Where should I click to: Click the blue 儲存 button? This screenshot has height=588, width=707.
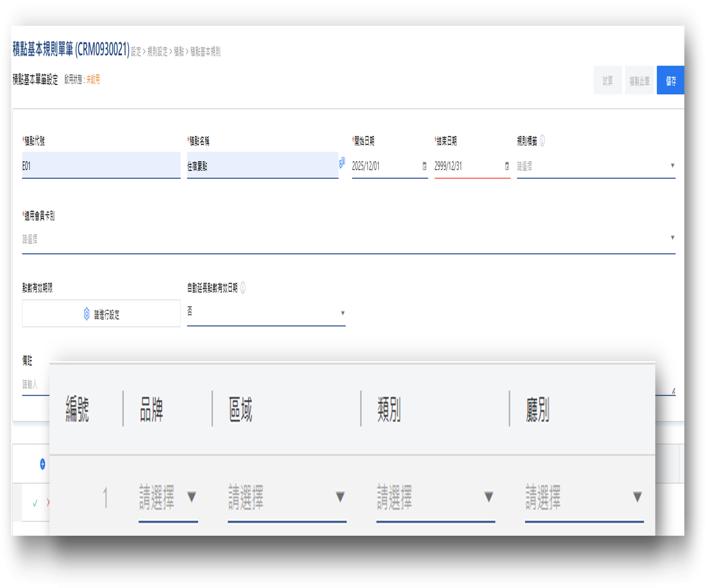[670, 81]
